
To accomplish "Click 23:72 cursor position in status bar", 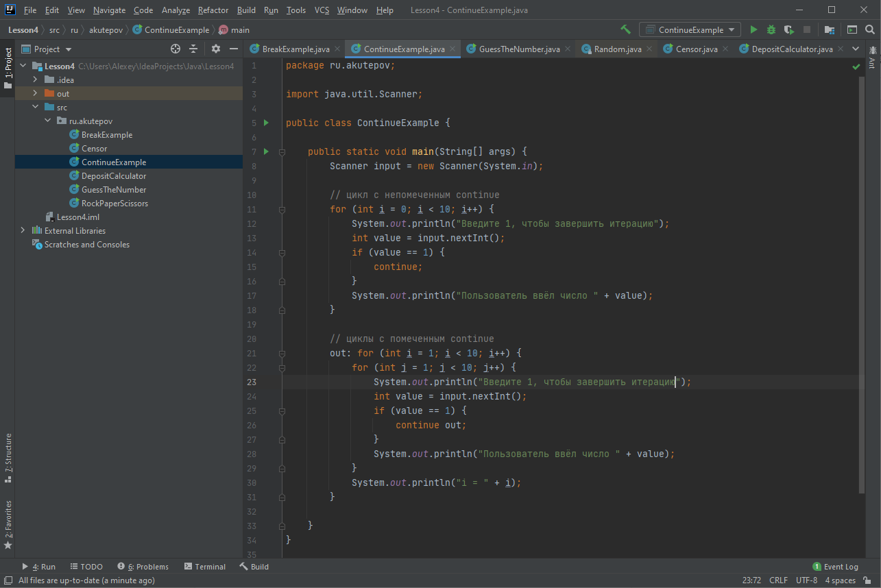I will (x=752, y=580).
